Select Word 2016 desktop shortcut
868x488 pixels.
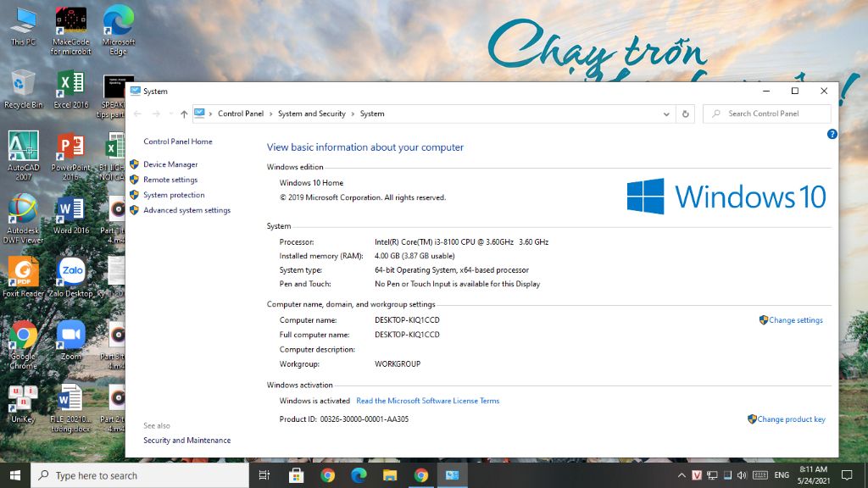coord(71,215)
